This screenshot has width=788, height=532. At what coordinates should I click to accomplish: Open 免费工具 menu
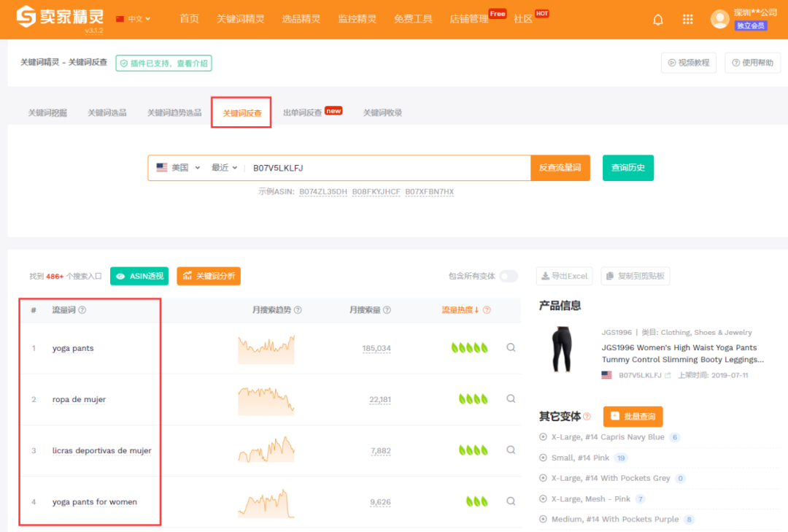[x=413, y=19]
